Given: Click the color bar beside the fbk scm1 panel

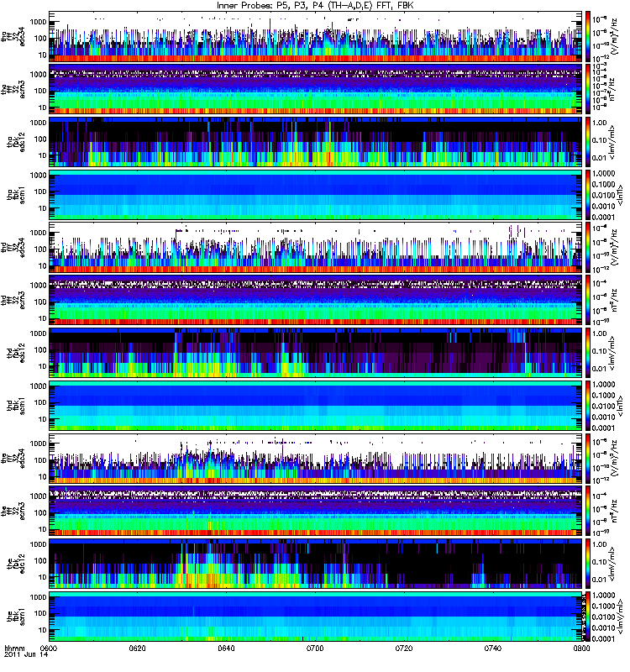Looking at the screenshot, I should 588,617.
